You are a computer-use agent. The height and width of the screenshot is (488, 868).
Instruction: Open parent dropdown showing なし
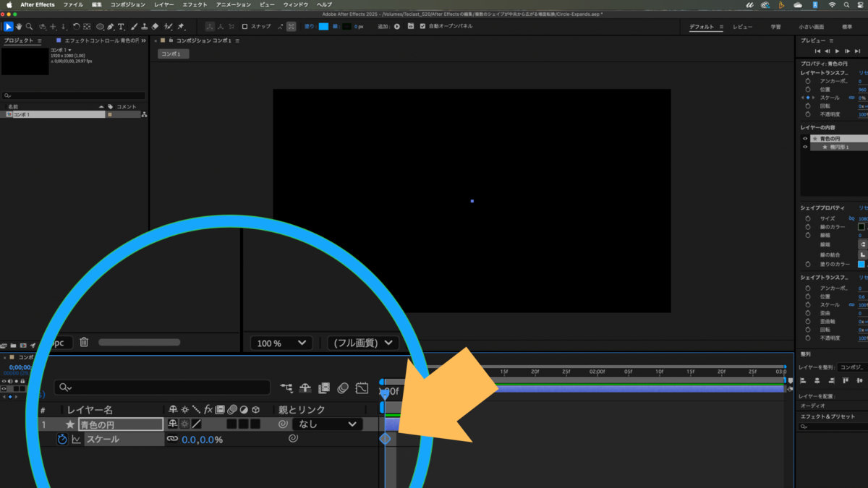pos(328,424)
